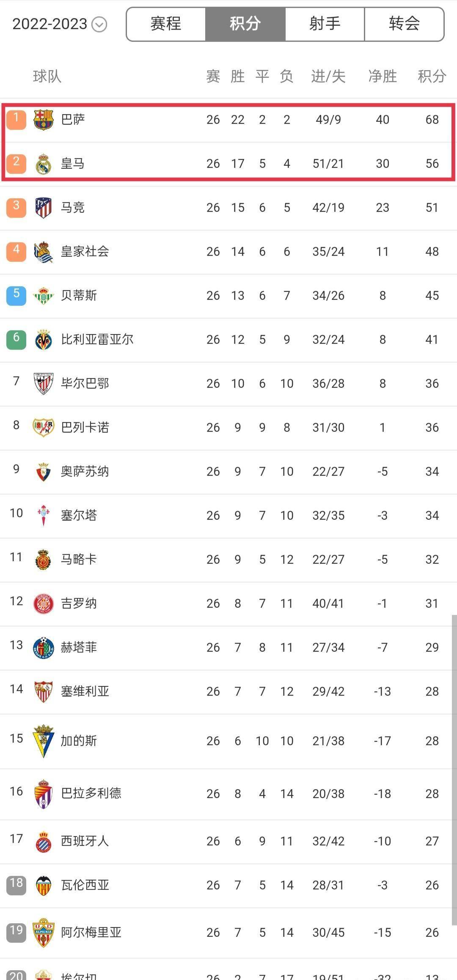Open the 比利亚雷亚尔 team row
This screenshot has width=457, height=980.
click(x=228, y=340)
